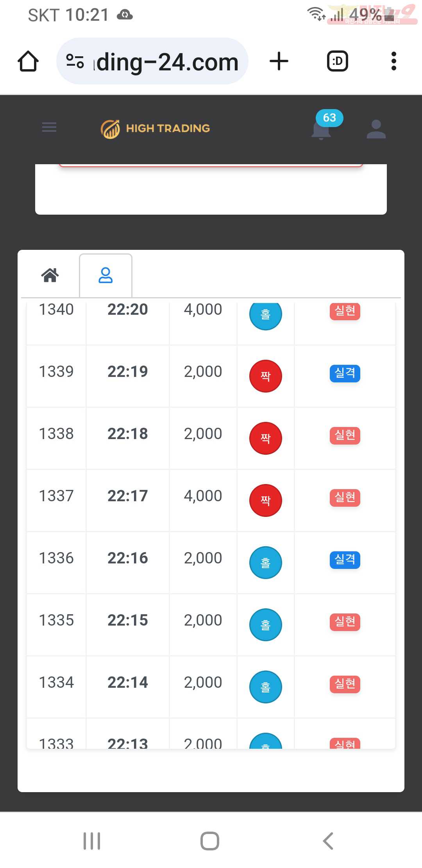This screenshot has height=868, width=422.
Task: Click the blue 홀 circle in row 1334
Action: tap(266, 687)
